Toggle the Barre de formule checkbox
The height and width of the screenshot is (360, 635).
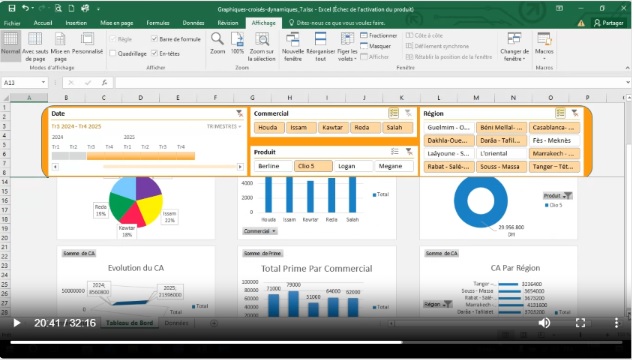tap(154, 39)
